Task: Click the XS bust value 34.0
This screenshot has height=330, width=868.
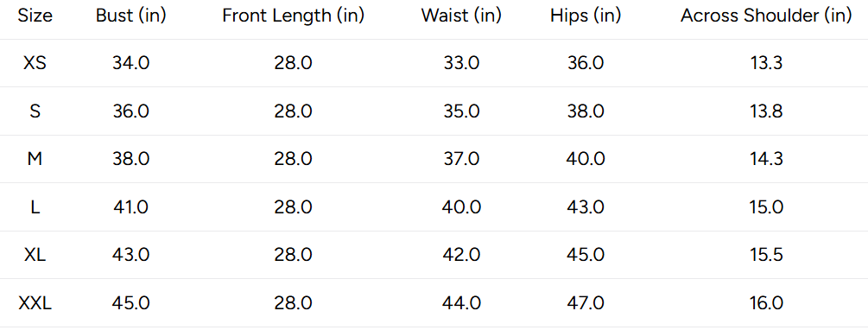Action: (130, 63)
